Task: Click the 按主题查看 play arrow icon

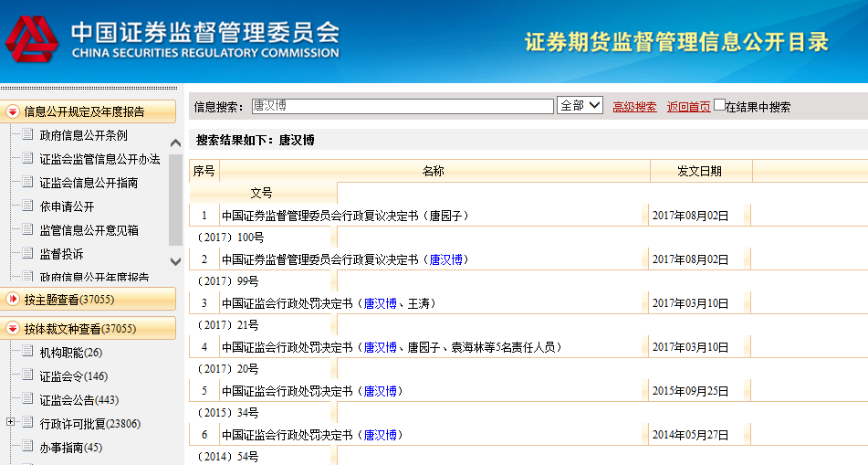Action: coord(13,300)
